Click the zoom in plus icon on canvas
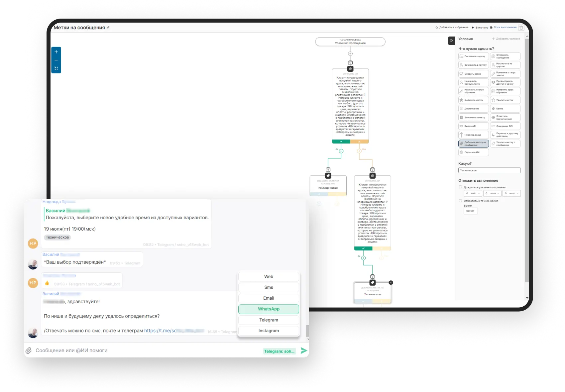This screenshot has width=565, height=392. [x=56, y=52]
